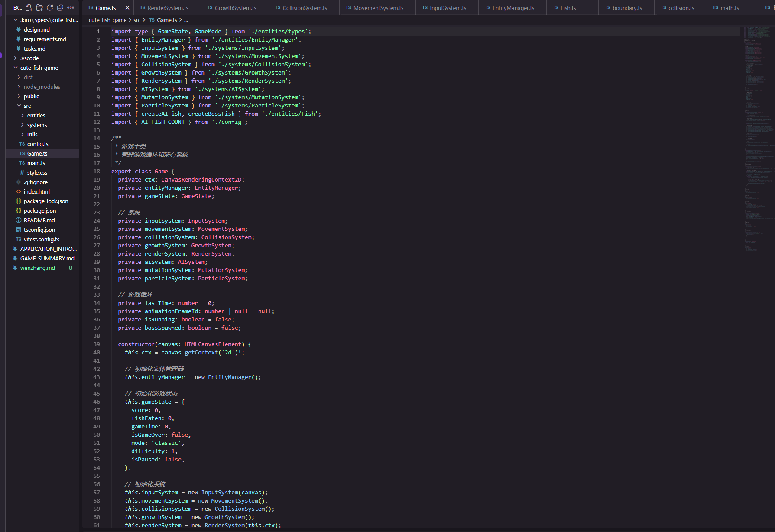The image size is (775, 532).
Task: Collapse all folders in Explorer
Action: (x=60, y=8)
